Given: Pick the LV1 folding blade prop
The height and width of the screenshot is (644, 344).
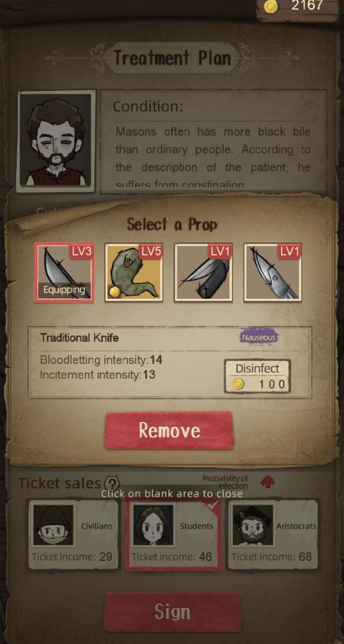Looking at the screenshot, I should 203,272.
